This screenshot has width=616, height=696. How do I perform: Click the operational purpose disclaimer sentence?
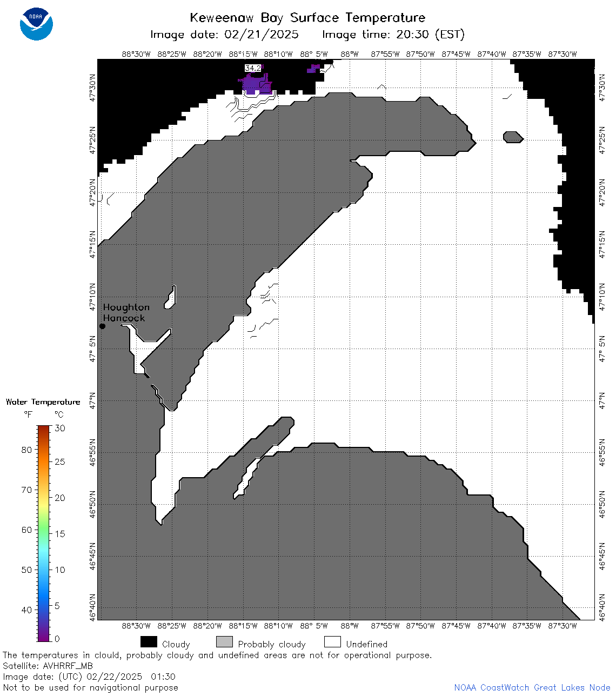[x=217, y=655]
